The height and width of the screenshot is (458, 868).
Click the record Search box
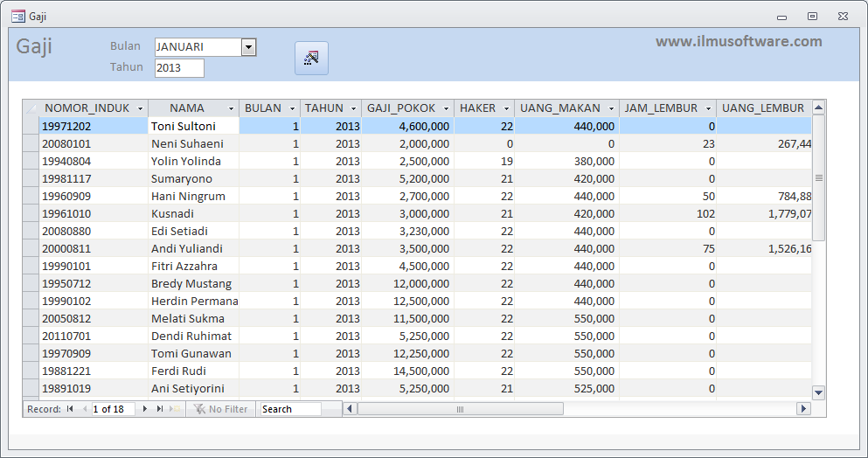[290, 409]
